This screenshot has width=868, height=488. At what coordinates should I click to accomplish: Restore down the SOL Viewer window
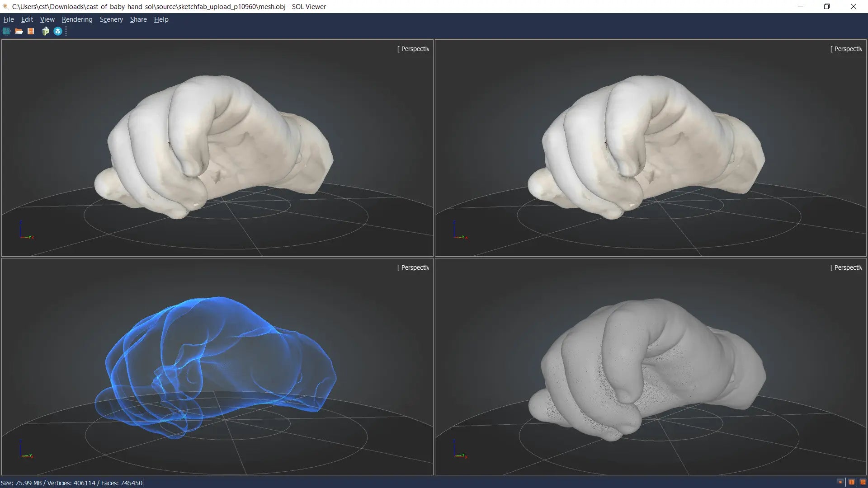coord(827,6)
